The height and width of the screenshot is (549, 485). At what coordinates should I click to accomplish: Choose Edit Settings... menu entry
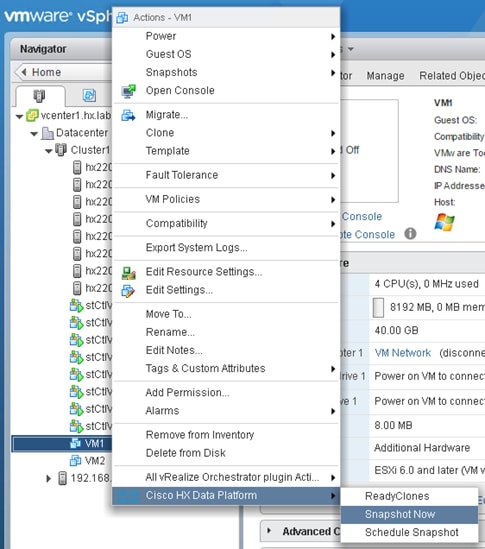pyautogui.click(x=226, y=290)
